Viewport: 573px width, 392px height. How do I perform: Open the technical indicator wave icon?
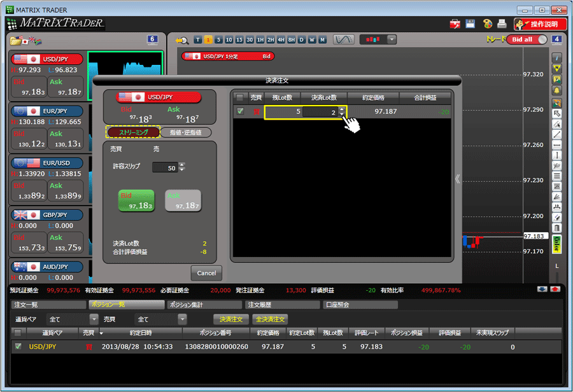pos(344,39)
